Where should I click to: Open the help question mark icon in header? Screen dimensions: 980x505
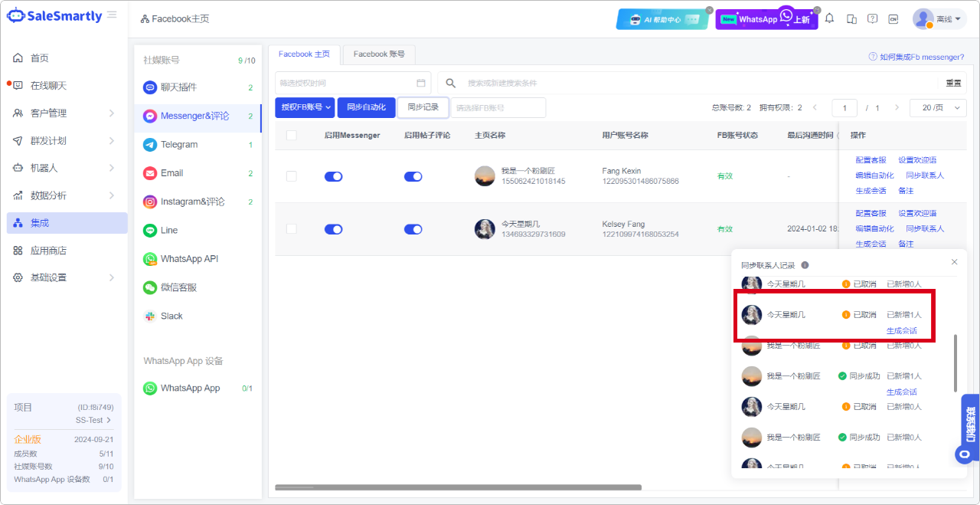tap(872, 19)
